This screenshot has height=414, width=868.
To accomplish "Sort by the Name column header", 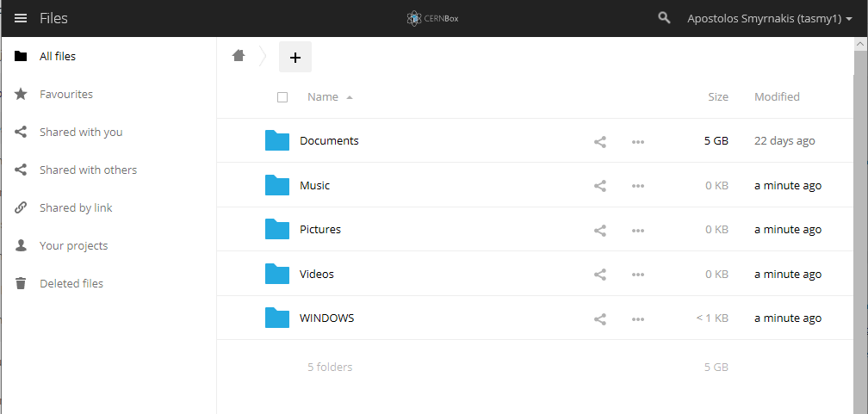I will point(323,97).
